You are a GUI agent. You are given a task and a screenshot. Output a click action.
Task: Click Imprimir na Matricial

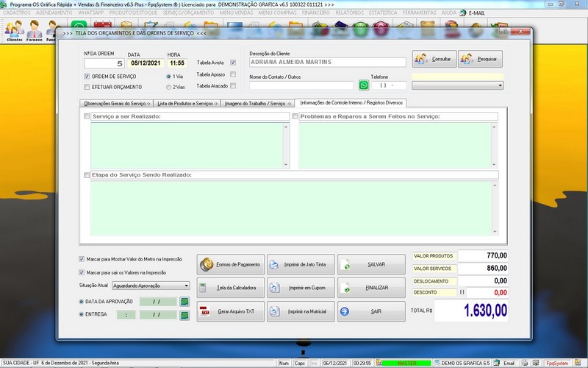pos(301,311)
